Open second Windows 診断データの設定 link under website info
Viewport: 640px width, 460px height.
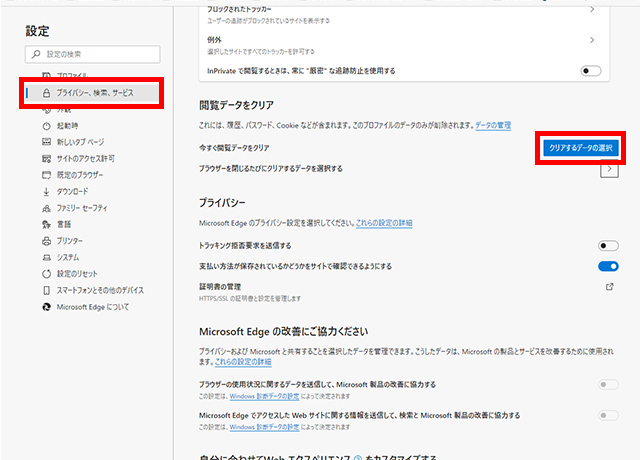[264, 427]
